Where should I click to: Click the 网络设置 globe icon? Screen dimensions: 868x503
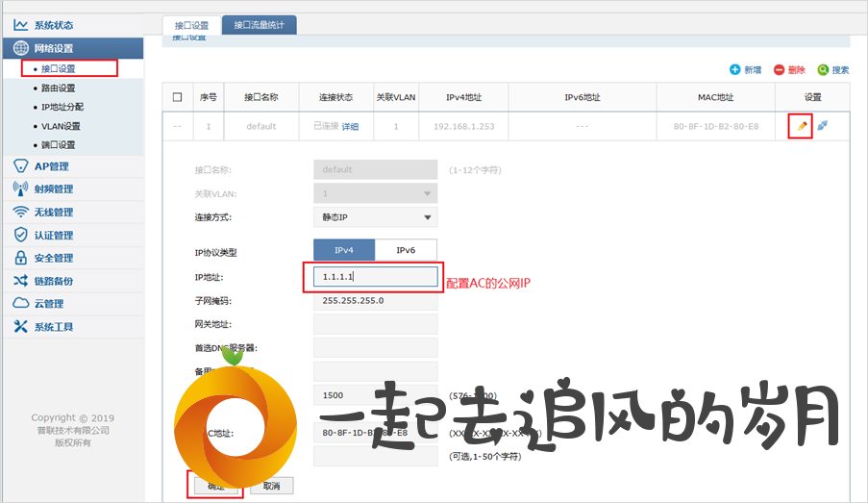[20, 48]
